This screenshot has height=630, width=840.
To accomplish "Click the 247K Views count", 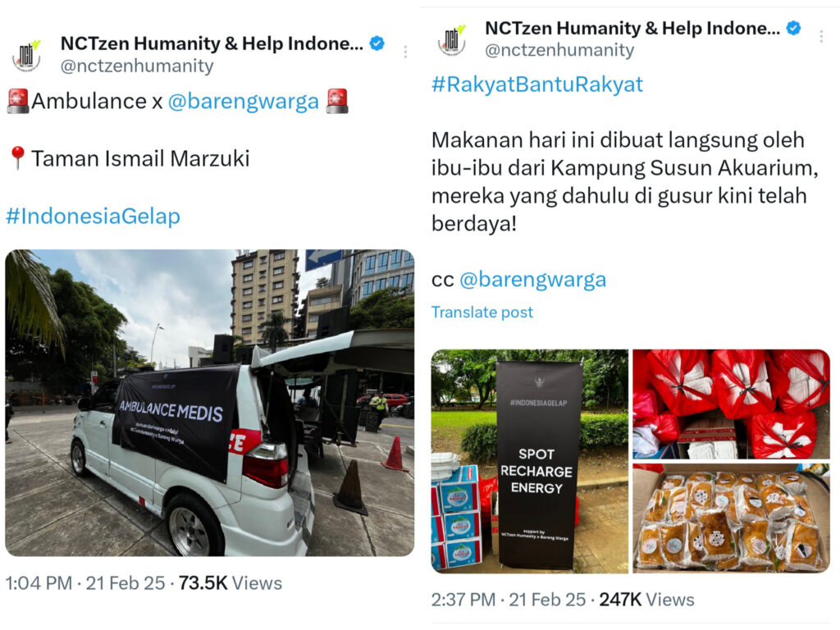I will (x=646, y=600).
